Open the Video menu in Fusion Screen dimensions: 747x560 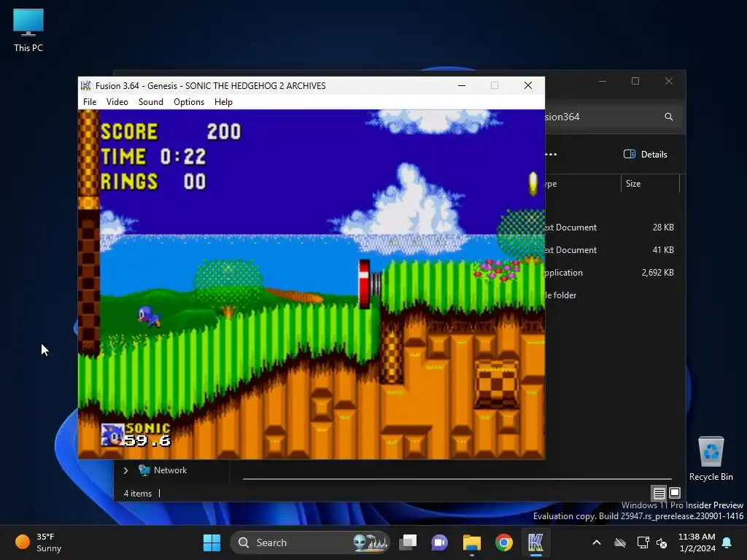click(x=117, y=102)
